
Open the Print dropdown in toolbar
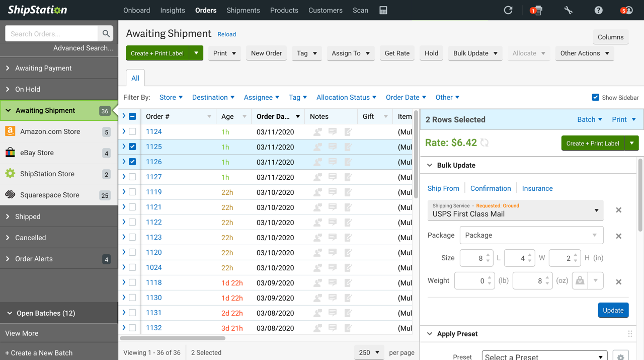pos(224,53)
